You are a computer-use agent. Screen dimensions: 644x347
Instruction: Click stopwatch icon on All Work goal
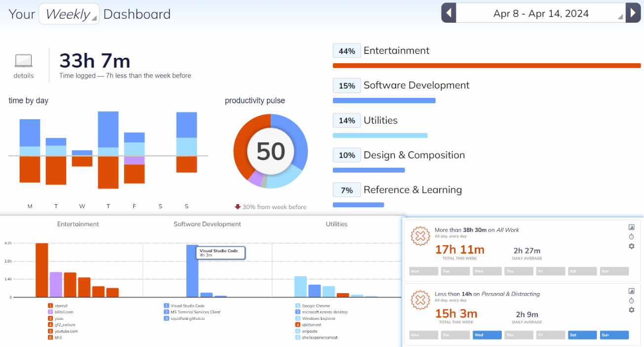(631, 237)
